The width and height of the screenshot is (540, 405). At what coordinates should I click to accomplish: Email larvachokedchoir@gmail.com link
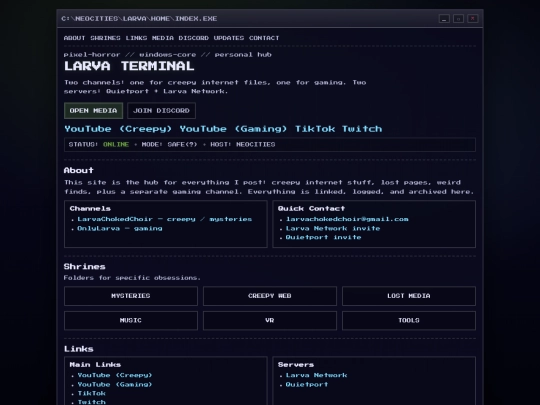coord(347,219)
